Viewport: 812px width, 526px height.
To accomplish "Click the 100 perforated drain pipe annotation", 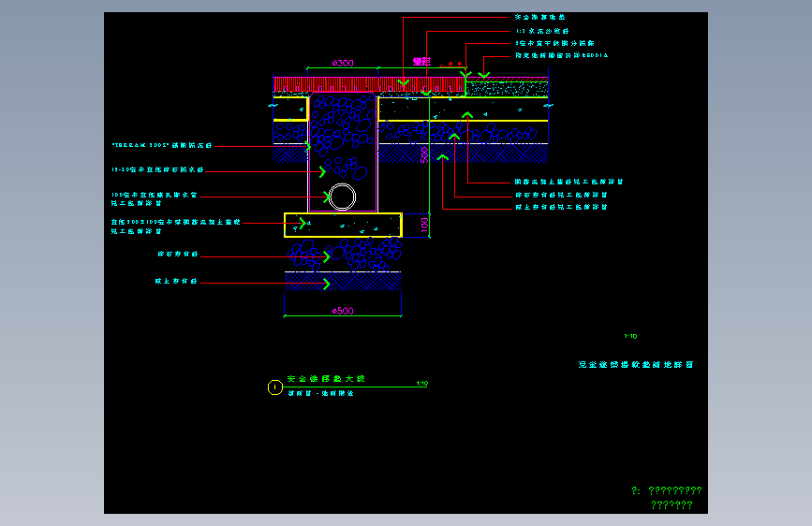I will click(155, 198).
